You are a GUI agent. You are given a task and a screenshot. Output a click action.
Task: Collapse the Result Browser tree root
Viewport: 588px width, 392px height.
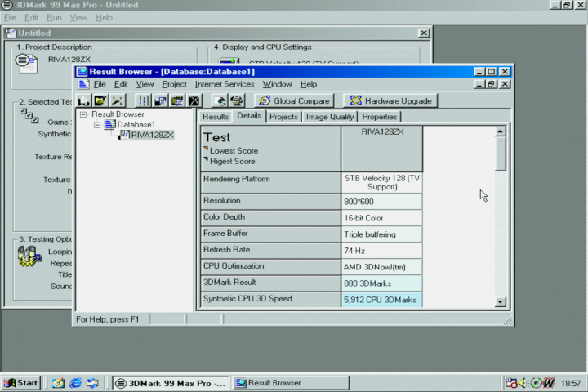pos(83,115)
